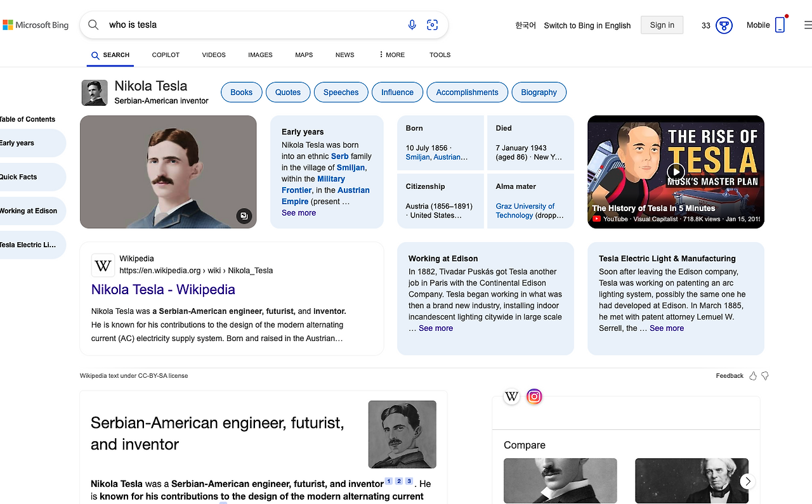Give thumbs up on the Feedback control

752,375
